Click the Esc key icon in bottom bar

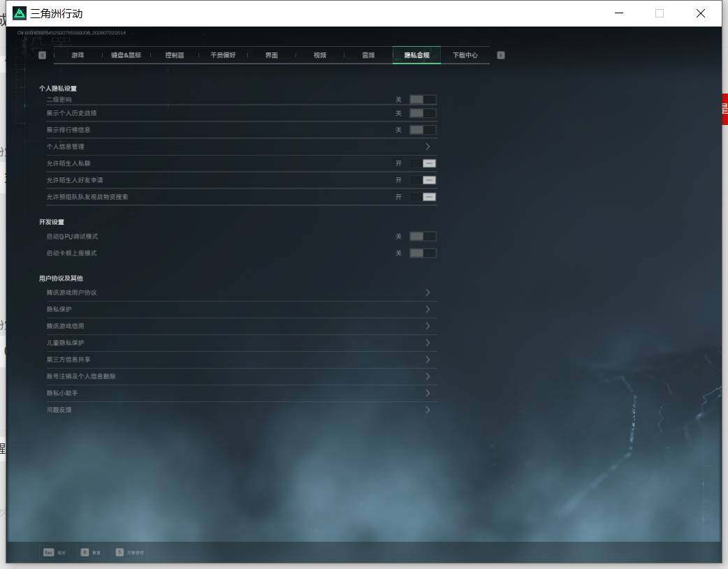[49, 552]
